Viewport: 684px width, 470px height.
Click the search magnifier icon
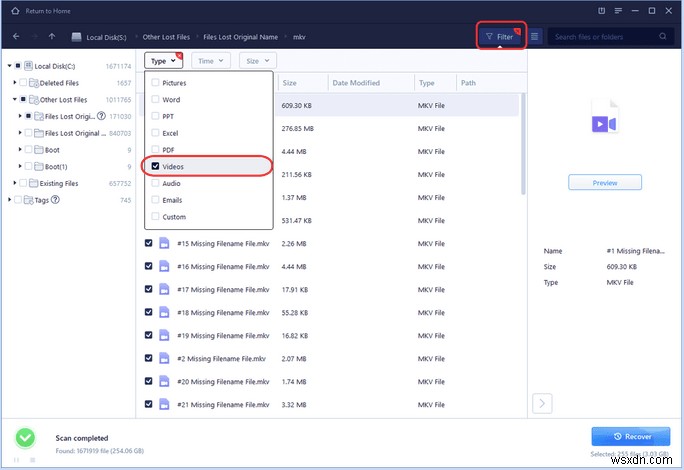pos(662,37)
